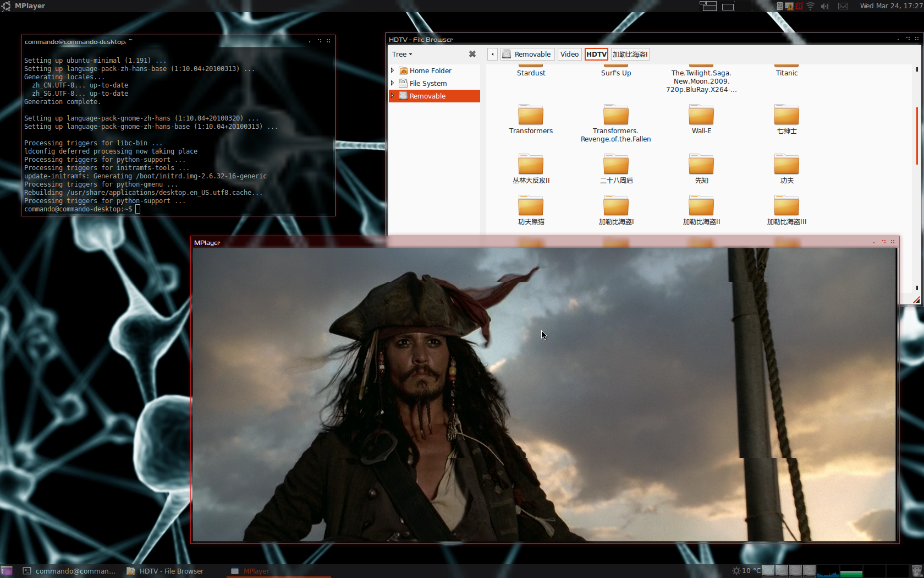
Task: Click the date and time clock
Action: click(890, 6)
